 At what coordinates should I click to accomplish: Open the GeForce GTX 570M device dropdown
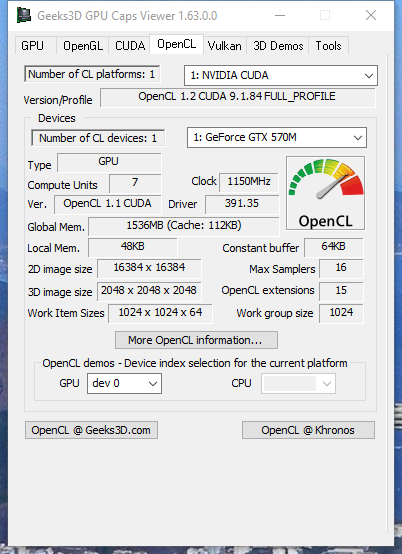pyautogui.click(x=277, y=137)
